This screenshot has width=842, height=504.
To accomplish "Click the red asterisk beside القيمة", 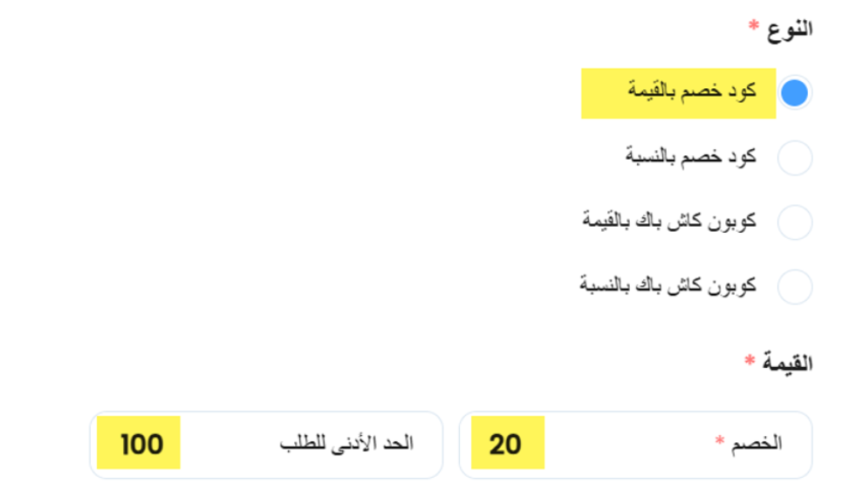I will pyautogui.click(x=750, y=359).
